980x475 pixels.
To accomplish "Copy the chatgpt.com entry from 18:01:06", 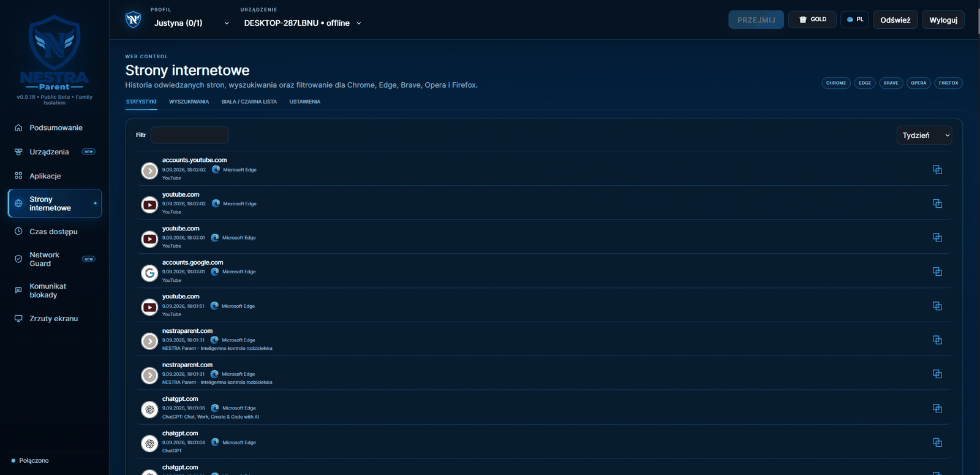I will [x=937, y=408].
